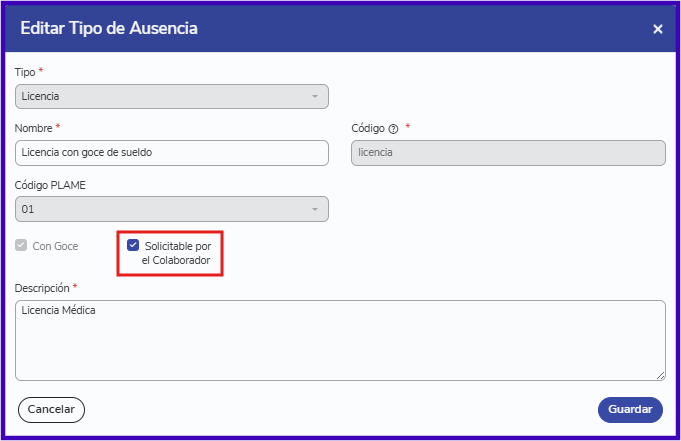Click the Descripción textarea with Licencia Médica
The width and height of the screenshot is (681, 441).
[340, 341]
